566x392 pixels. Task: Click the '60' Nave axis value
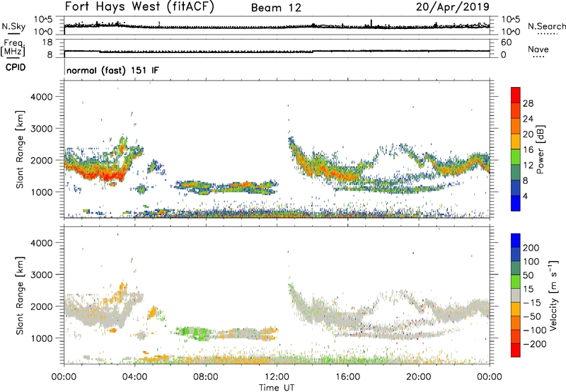pos(507,42)
